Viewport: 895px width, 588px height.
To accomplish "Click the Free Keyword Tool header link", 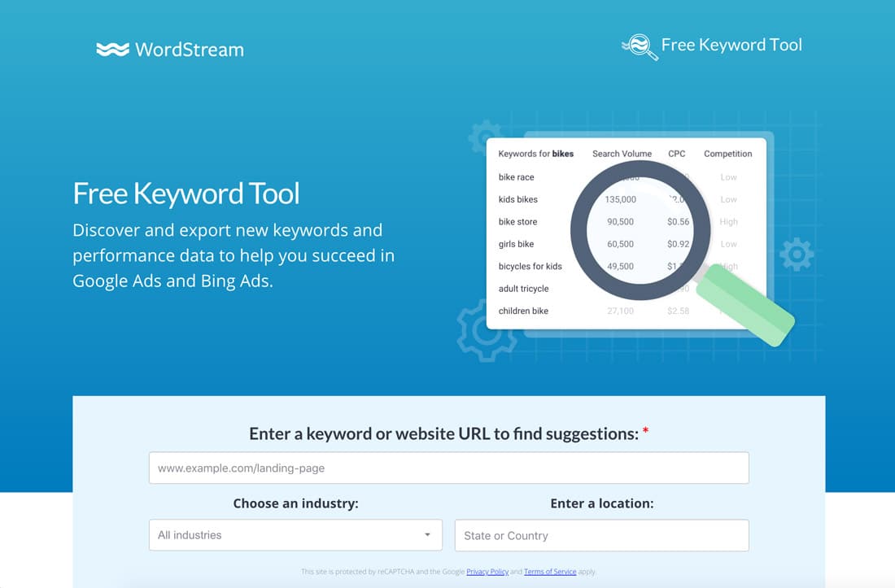I will pos(731,45).
